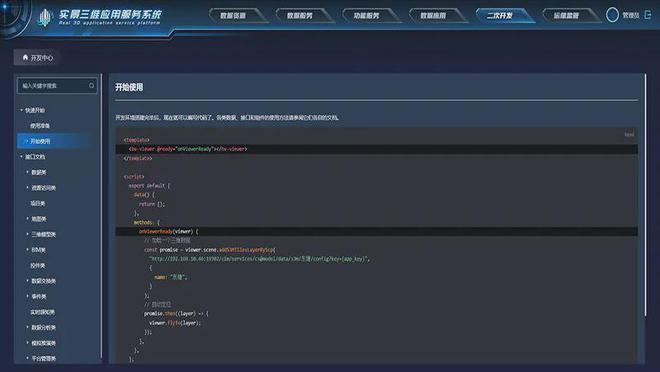
Task: Open the 功能服务 navigation tab
Action: [367, 16]
